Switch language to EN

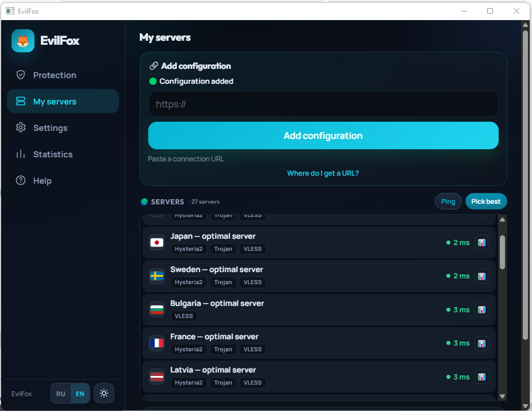click(80, 394)
